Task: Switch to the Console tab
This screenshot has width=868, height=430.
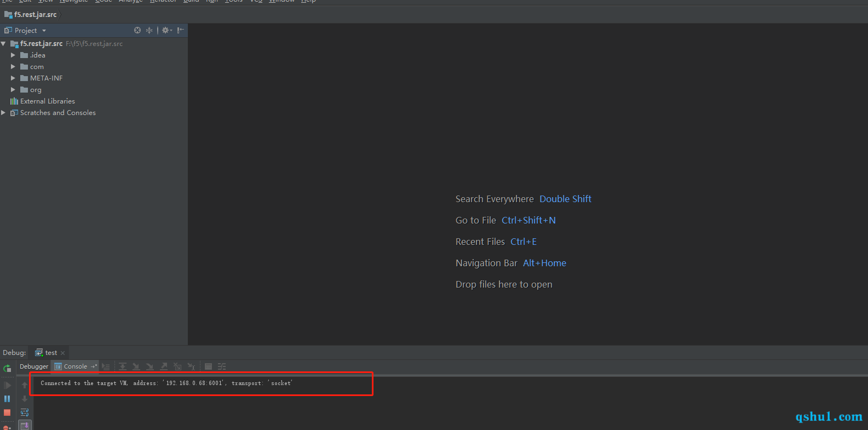Action: 76,366
